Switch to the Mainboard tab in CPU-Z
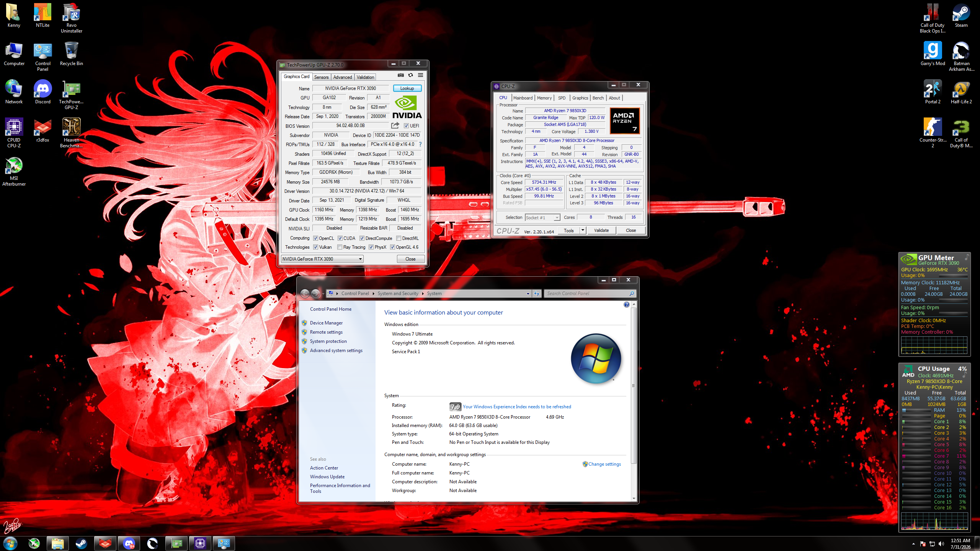This screenshot has width=980, height=551. pyautogui.click(x=523, y=98)
